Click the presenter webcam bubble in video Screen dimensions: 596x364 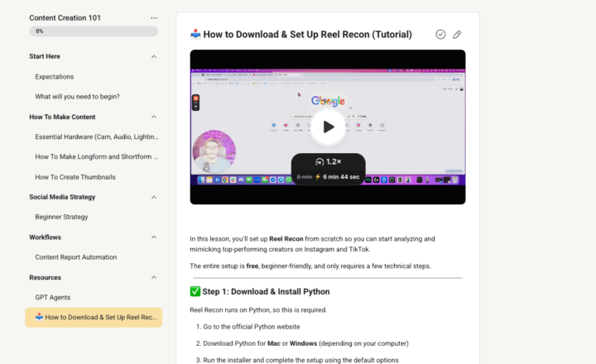pyautogui.click(x=214, y=152)
